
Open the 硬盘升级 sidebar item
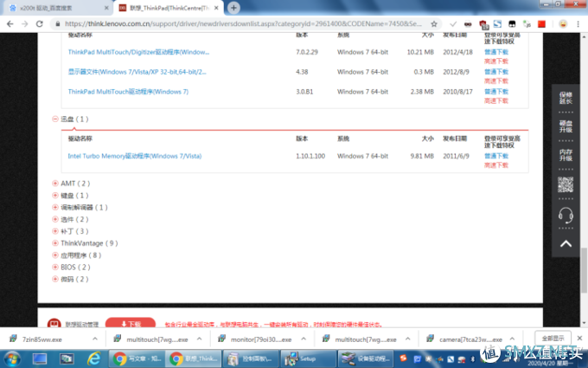[x=566, y=127]
